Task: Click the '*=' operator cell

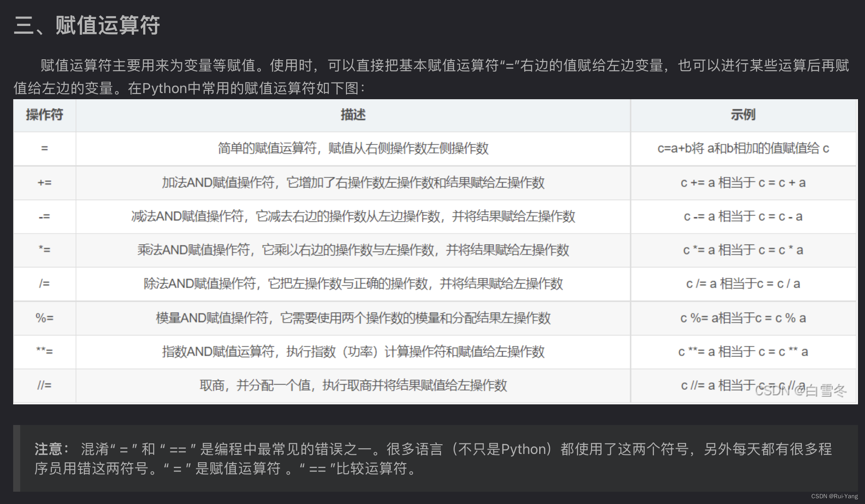Action: pyautogui.click(x=44, y=250)
